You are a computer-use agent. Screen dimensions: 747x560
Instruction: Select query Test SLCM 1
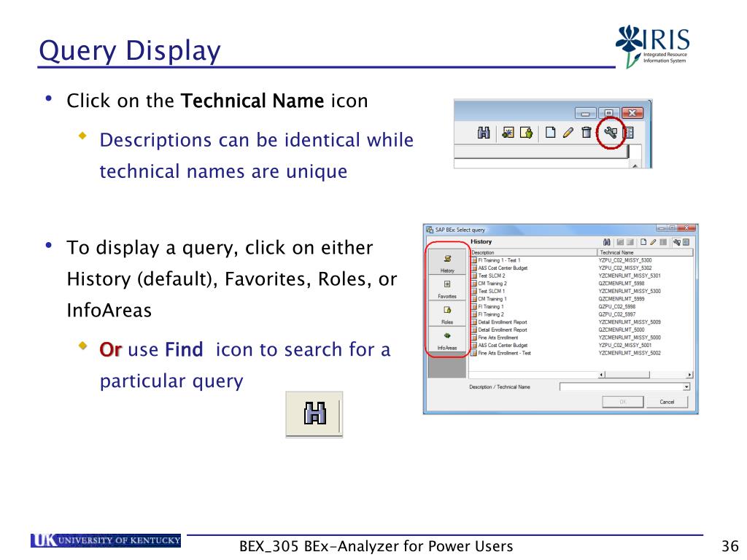(x=491, y=291)
